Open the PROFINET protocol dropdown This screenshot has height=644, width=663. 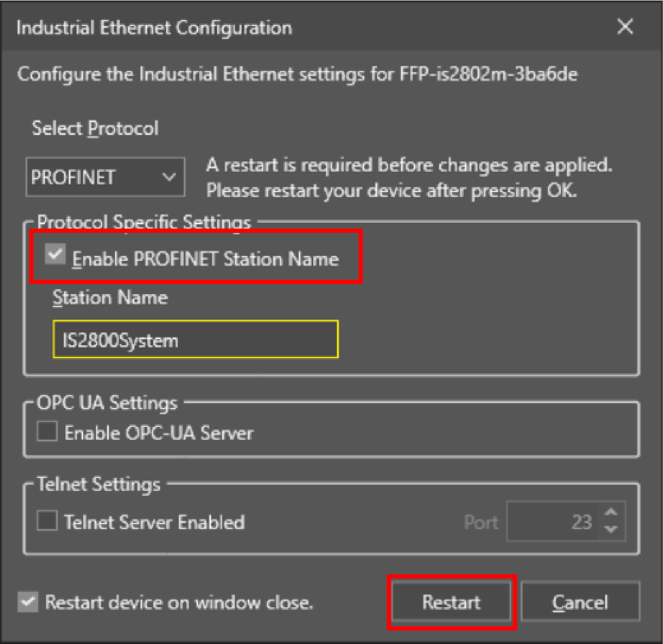(105, 177)
